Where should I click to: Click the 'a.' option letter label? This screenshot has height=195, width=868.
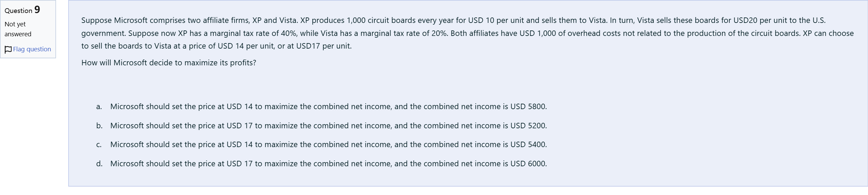tap(99, 107)
